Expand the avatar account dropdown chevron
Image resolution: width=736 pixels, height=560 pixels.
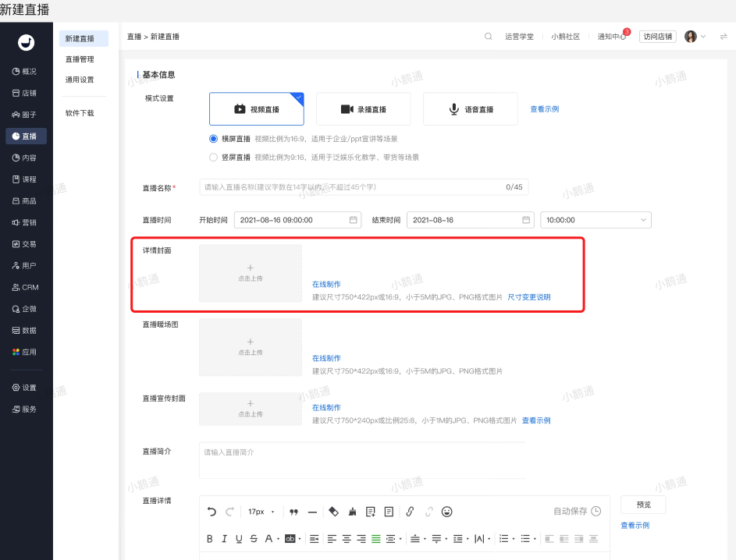pos(703,36)
